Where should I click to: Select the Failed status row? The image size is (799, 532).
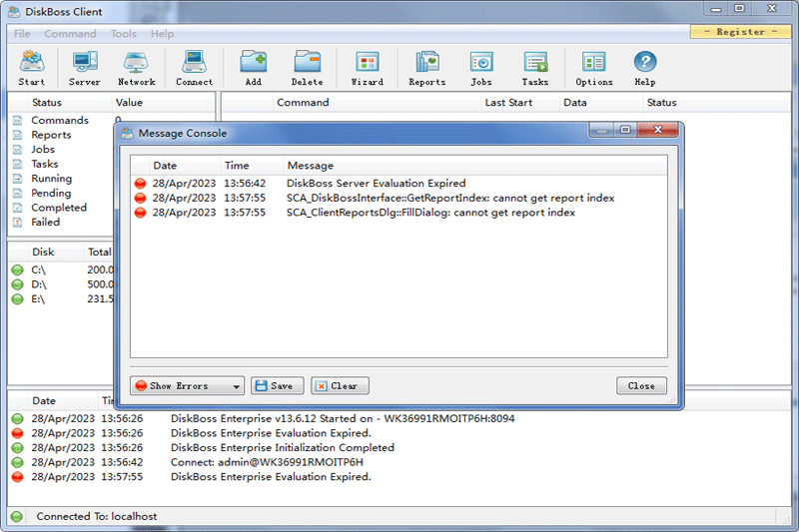45,223
